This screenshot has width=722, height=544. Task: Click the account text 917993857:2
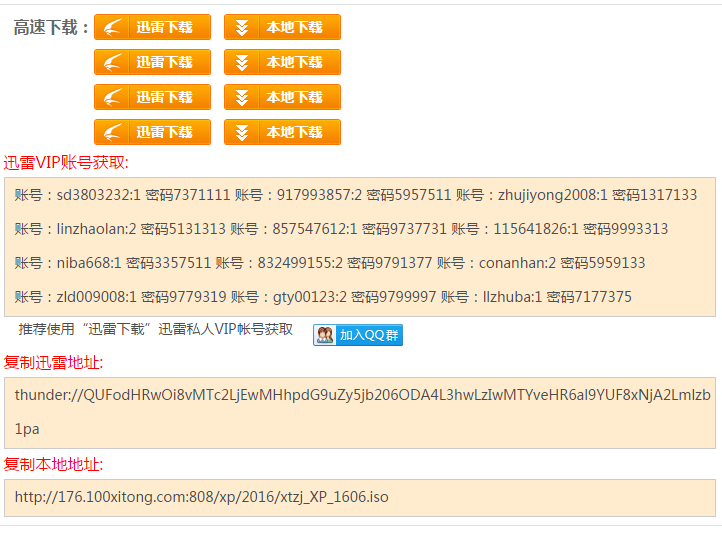[319, 195]
